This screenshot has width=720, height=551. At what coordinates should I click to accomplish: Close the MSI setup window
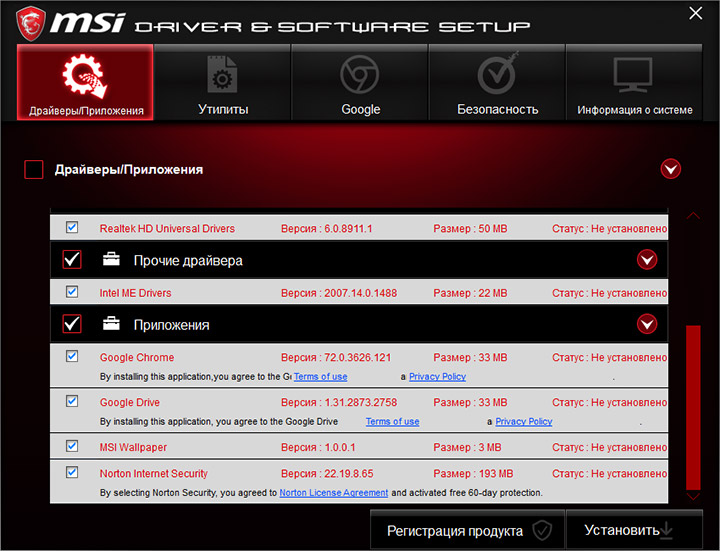tap(696, 13)
